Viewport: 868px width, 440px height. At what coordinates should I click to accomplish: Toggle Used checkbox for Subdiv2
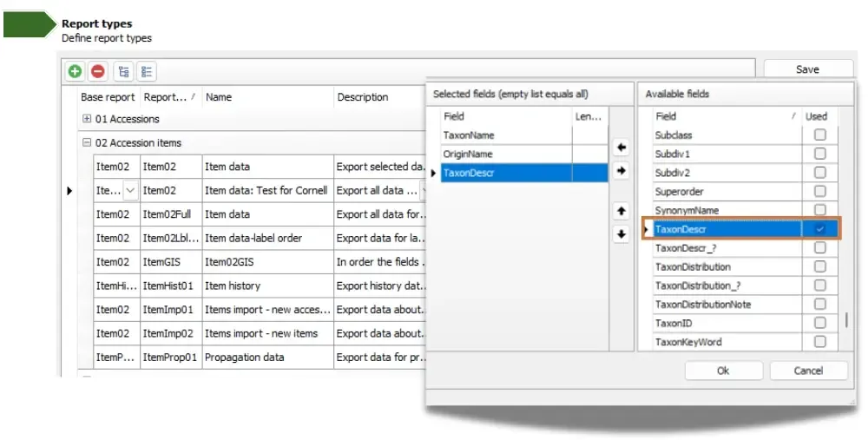(820, 172)
